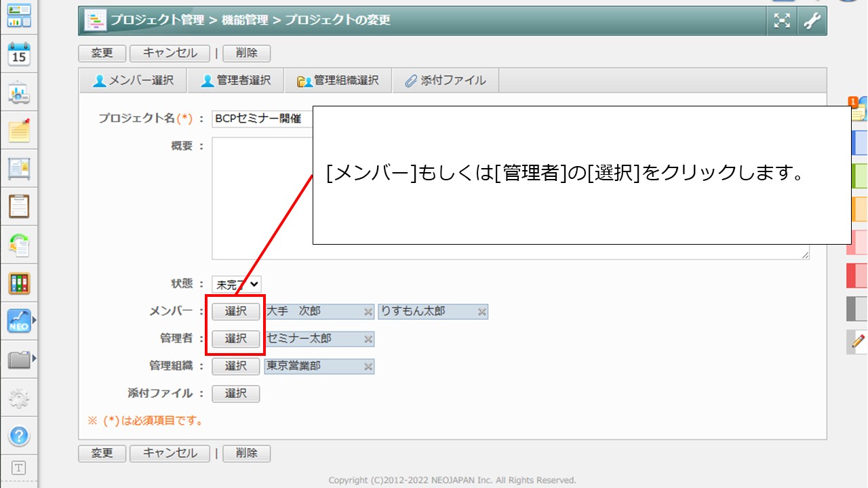Open the calendar icon showing 15
Viewport: 868px width, 488px height.
pyautogui.click(x=19, y=54)
